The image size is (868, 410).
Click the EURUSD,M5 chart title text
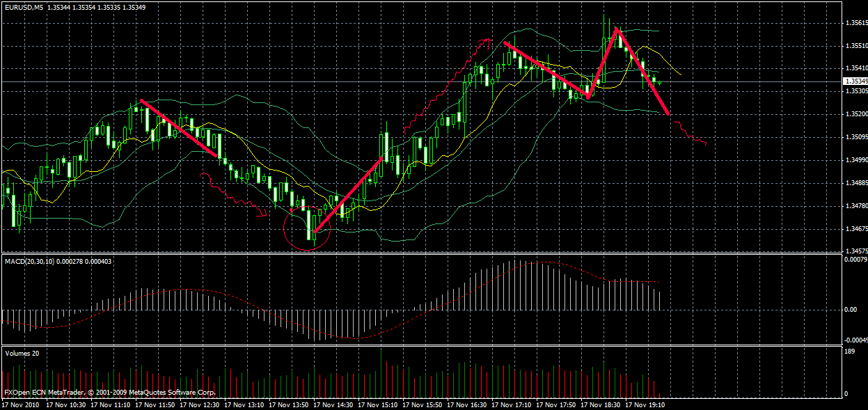(23, 6)
